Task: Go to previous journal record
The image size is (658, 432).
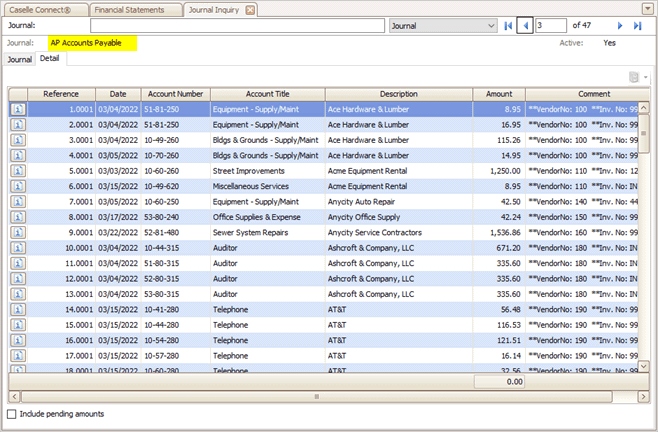Action: coord(525,26)
